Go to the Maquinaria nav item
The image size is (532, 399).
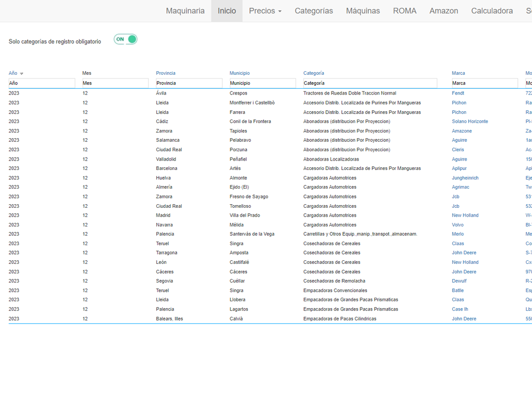click(x=185, y=11)
